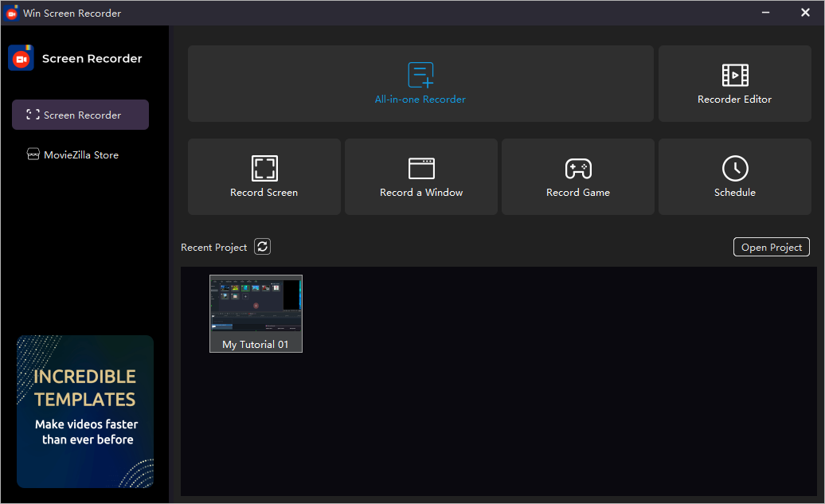Open the All-in-one Recorder

point(420,84)
